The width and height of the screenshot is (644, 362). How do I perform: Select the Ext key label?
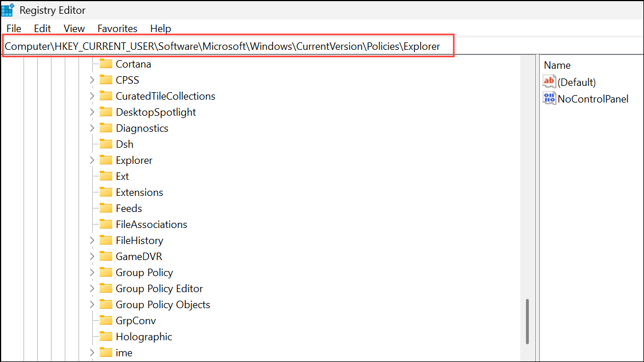point(123,176)
